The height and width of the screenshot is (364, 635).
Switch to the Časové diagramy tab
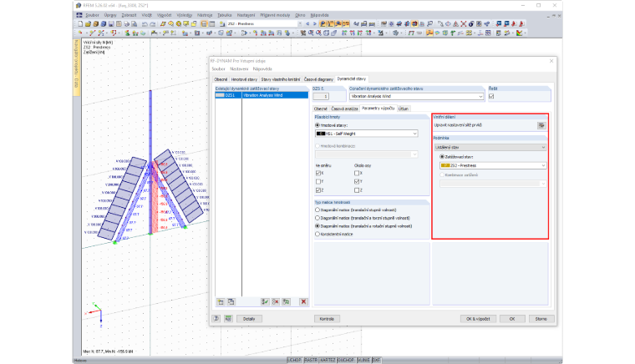click(318, 79)
